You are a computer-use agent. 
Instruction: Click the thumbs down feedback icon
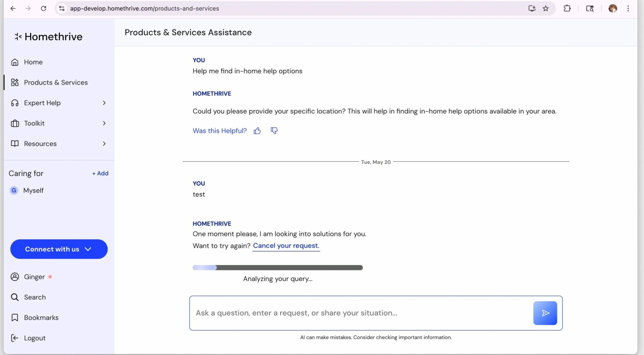point(274,131)
